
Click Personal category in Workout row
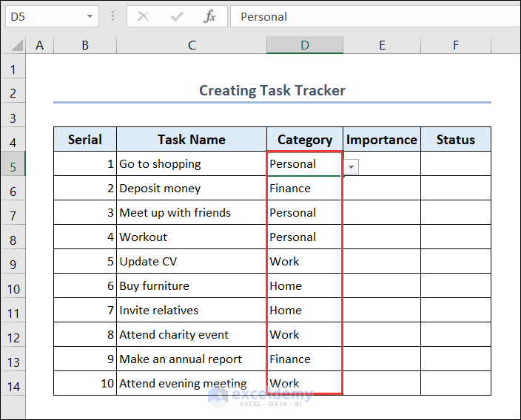(305, 237)
